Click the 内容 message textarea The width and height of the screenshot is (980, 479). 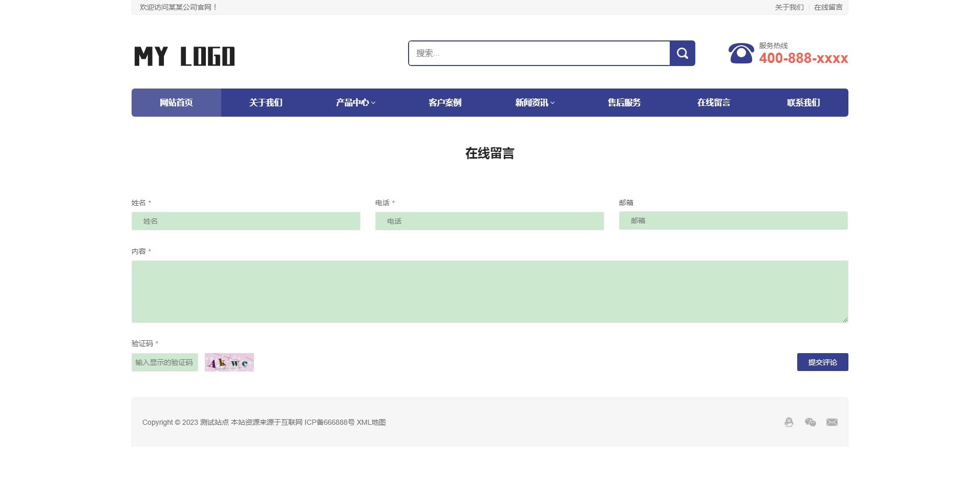point(489,292)
